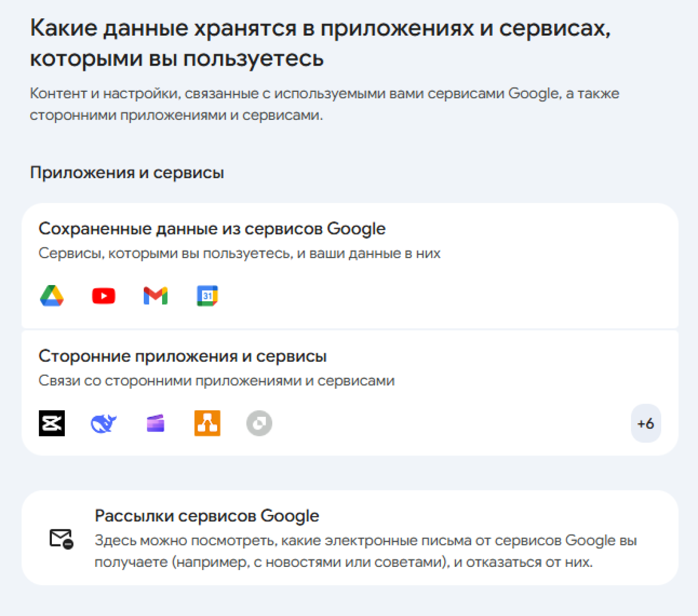Viewport: 698px width, 616px height.
Task: Click the DeepSeek whale icon
Action: point(103,423)
